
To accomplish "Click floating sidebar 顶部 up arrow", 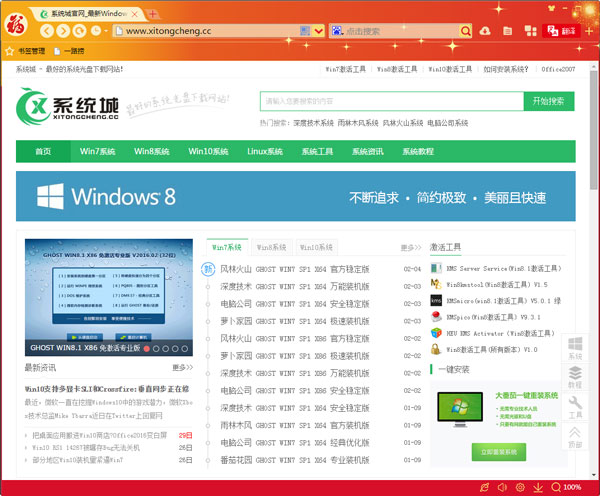I will tap(575, 437).
